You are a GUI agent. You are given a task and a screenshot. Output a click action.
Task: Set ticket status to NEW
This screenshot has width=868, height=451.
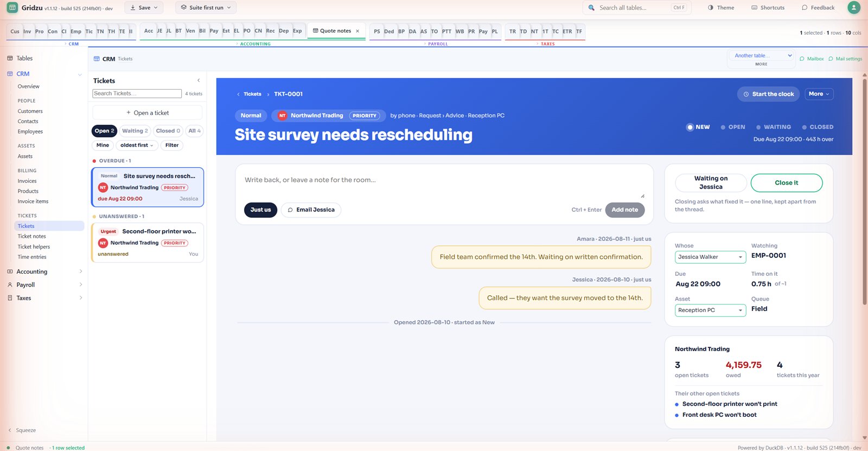click(698, 127)
